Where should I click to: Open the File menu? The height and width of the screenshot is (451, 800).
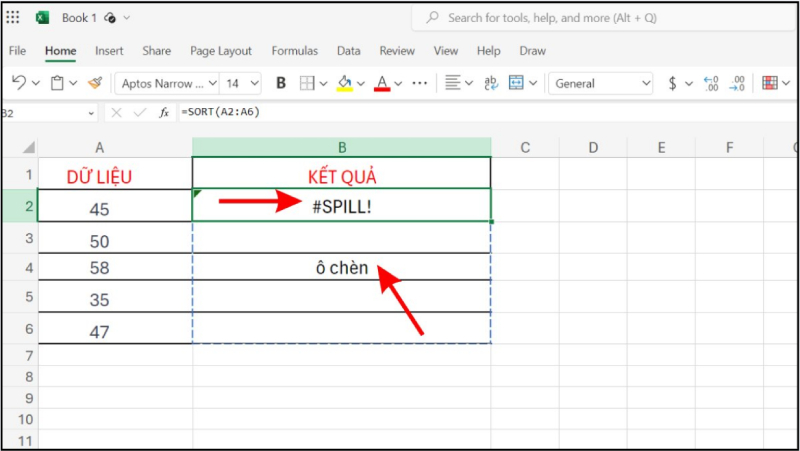pos(17,51)
